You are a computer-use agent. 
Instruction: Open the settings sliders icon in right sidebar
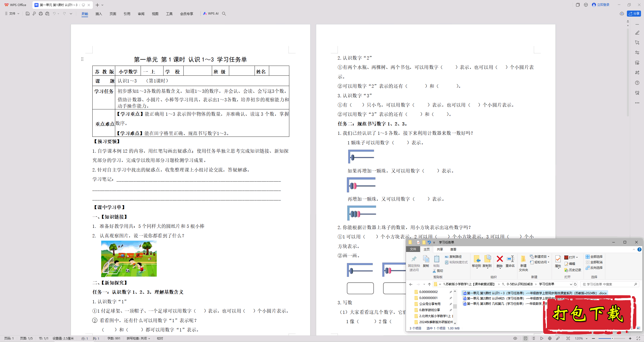pos(637,53)
